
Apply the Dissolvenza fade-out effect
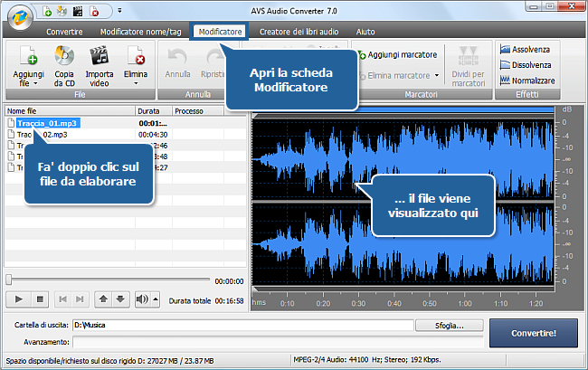point(525,64)
